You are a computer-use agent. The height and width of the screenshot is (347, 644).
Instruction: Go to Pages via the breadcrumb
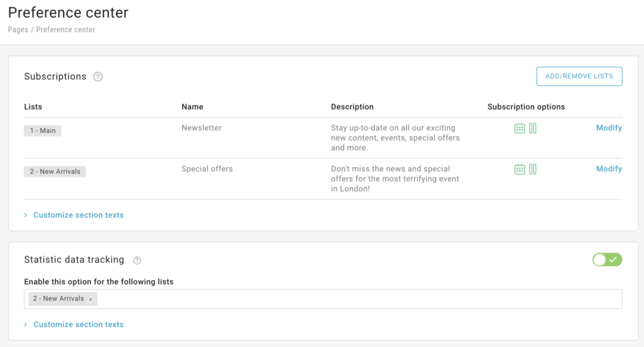[x=18, y=30]
